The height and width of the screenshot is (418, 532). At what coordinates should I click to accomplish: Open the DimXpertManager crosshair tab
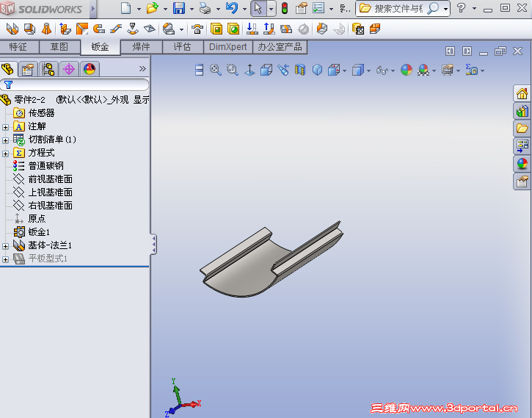69,69
